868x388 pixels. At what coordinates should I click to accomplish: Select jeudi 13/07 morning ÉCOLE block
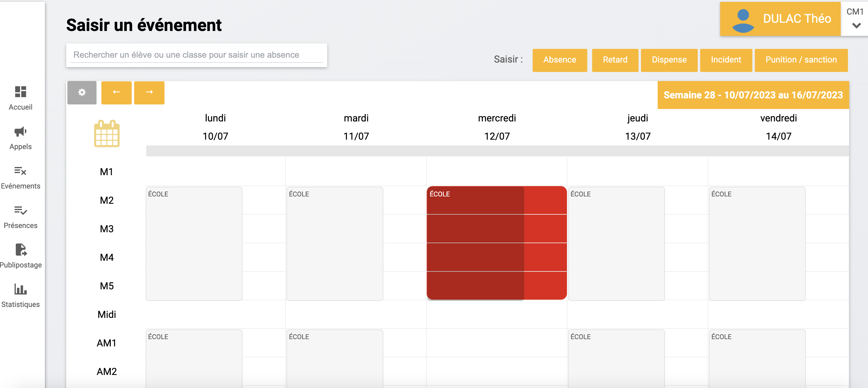click(616, 243)
